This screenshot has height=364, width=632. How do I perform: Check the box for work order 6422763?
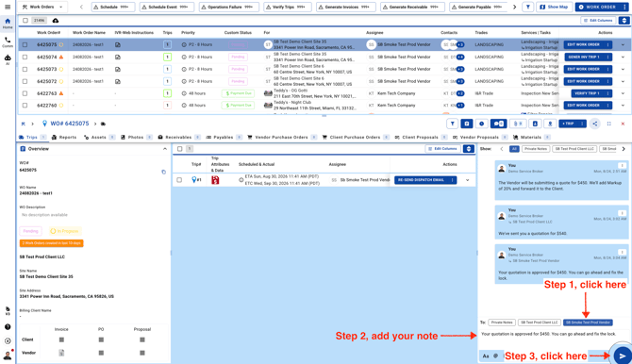pos(25,93)
